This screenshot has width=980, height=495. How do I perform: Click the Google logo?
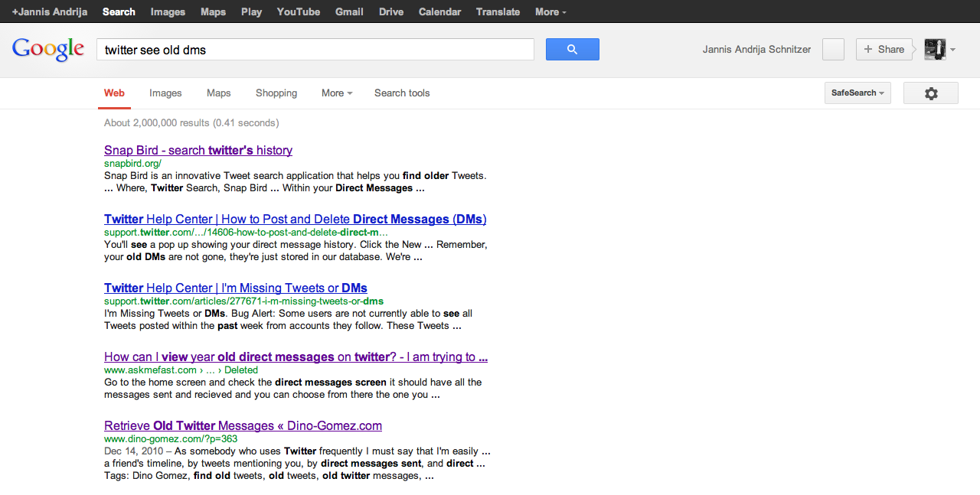[x=48, y=49]
